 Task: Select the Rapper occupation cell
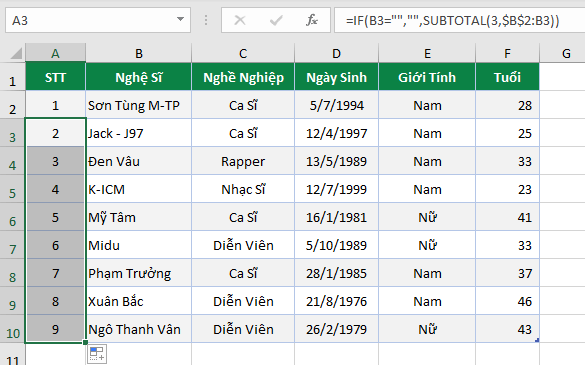point(243,161)
